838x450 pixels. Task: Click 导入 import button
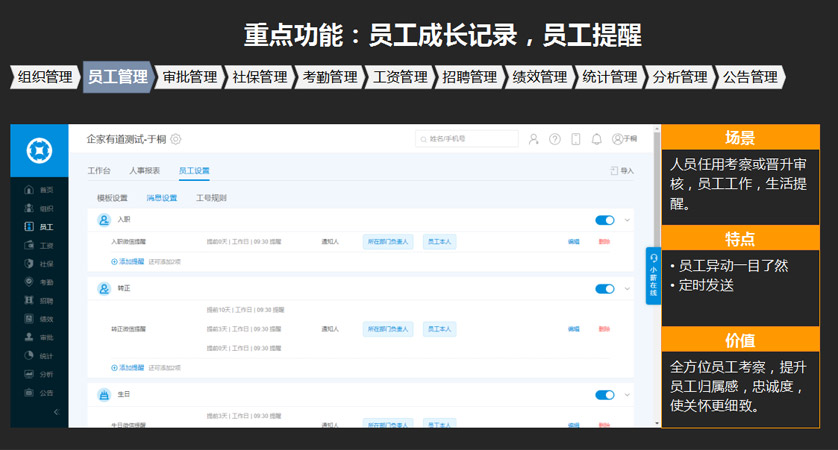pos(622,171)
